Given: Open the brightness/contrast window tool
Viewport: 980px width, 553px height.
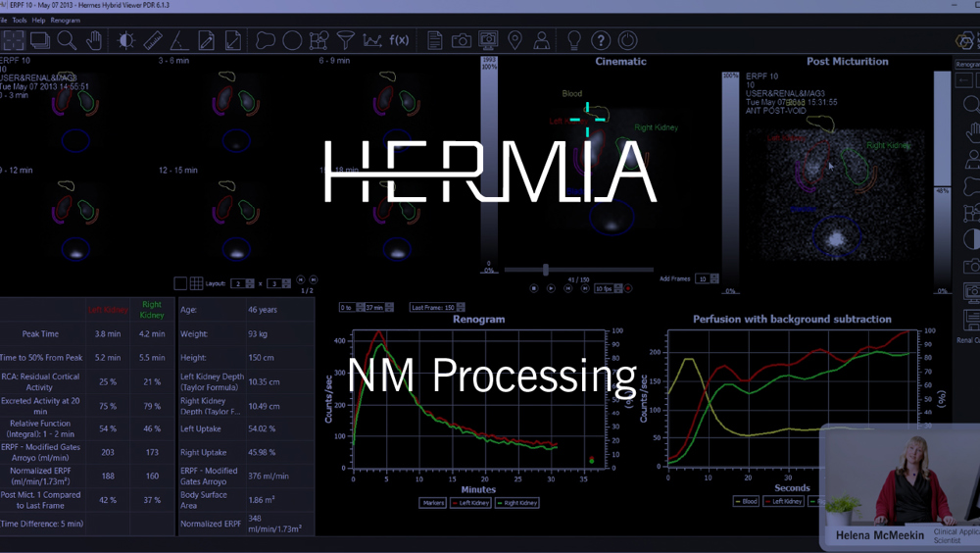Looking at the screenshot, I should (125, 40).
